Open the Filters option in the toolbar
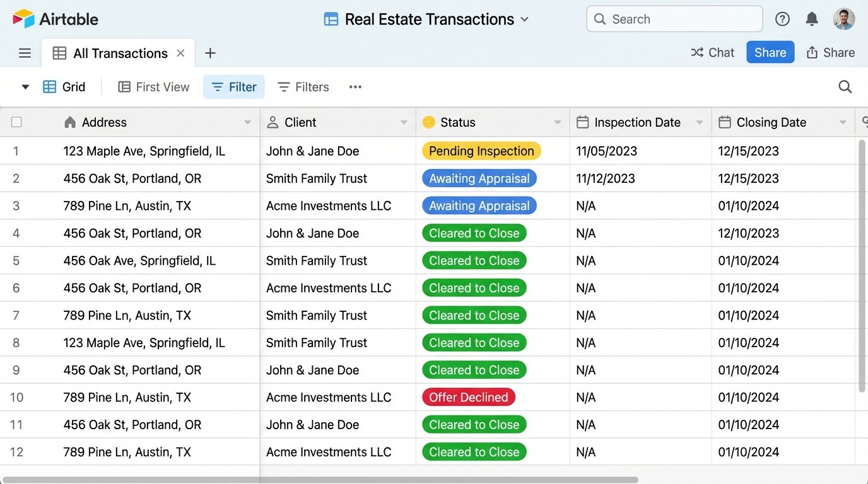The height and width of the screenshot is (484, 868). tap(303, 86)
